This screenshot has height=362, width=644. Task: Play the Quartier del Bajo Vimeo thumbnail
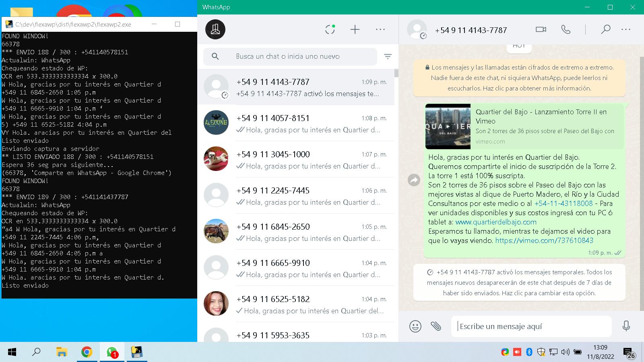click(448, 126)
